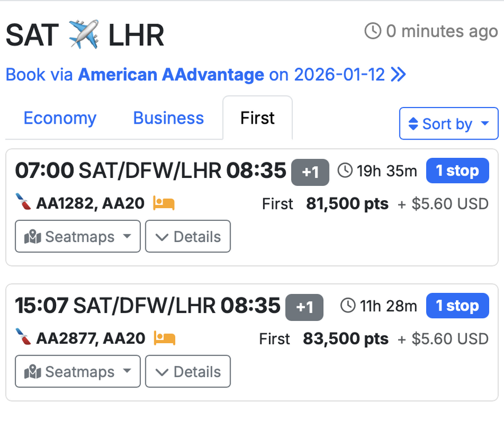The image size is (504, 429).
Task: Click the American Airlines logo beside AA2877
Action: click(x=23, y=338)
